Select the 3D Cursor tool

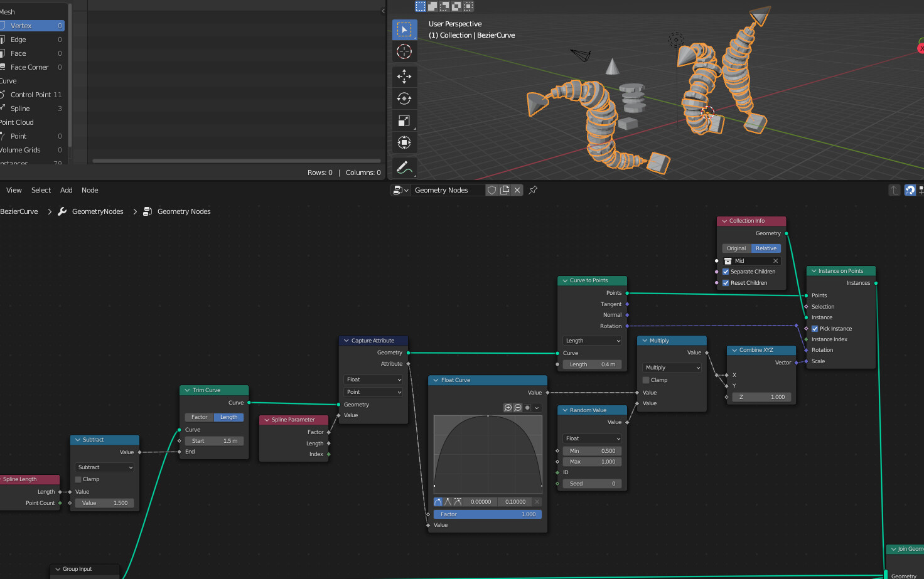404,51
